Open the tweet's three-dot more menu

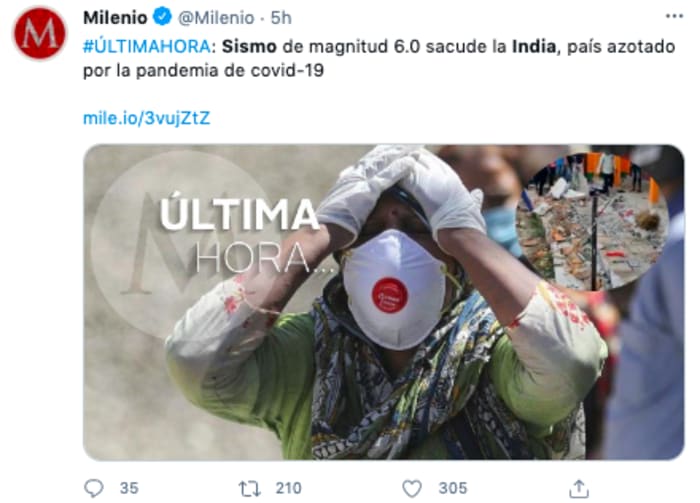(674, 16)
